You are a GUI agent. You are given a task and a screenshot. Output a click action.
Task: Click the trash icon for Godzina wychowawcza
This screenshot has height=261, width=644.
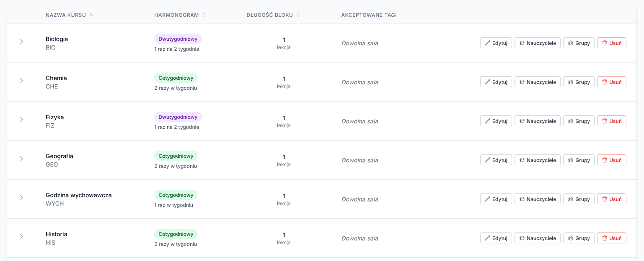coord(604,199)
